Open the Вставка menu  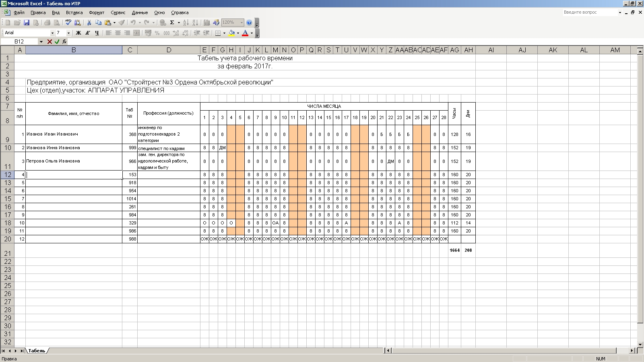coord(74,12)
